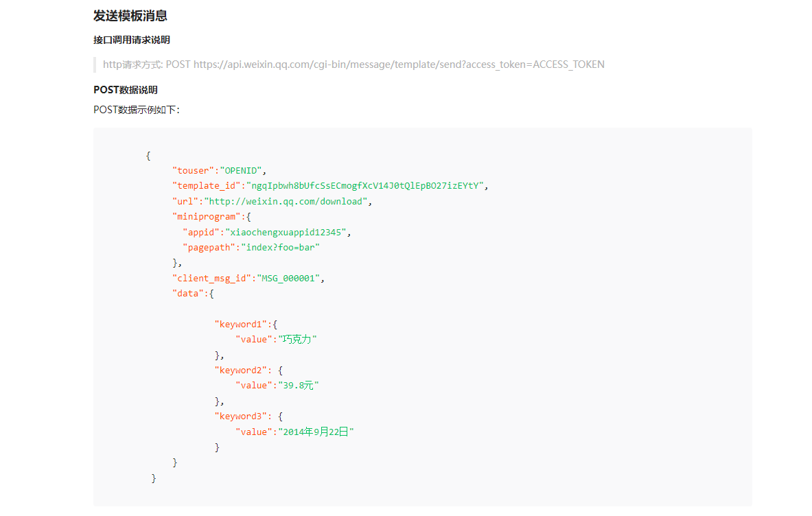812x516 pixels.
Task: Click the "keyword3" key
Action: (241, 417)
